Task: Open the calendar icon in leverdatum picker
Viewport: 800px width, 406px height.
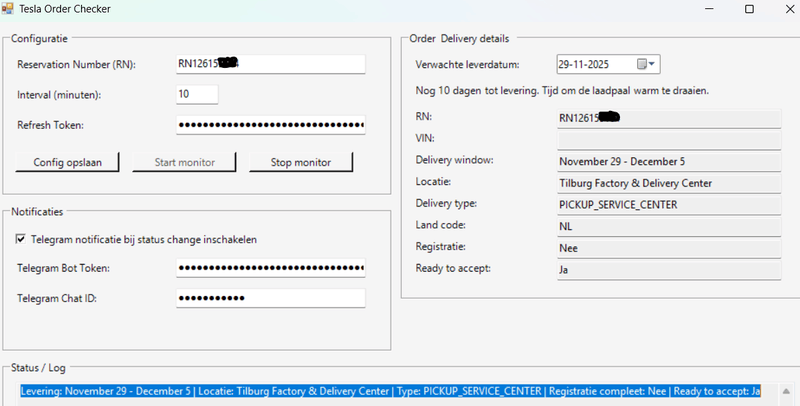Action: (x=642, y=64)
